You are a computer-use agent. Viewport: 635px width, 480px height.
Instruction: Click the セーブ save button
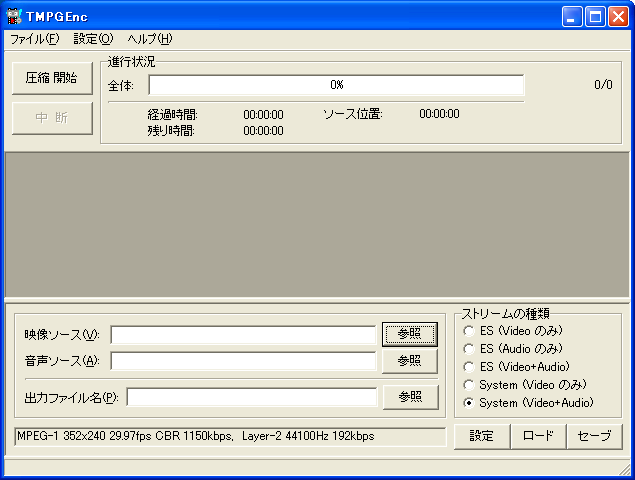click(x=595, y=436)
